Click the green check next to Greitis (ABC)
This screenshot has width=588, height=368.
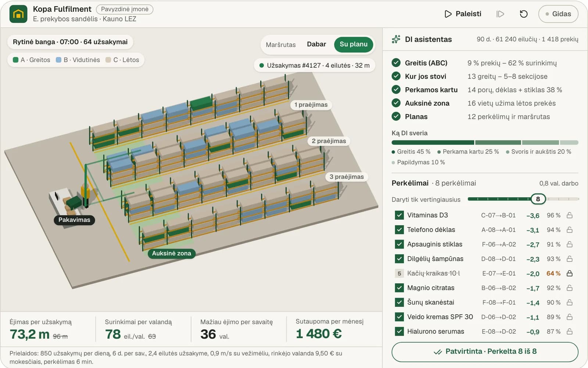pyautogui.click(x=396, y=63)
